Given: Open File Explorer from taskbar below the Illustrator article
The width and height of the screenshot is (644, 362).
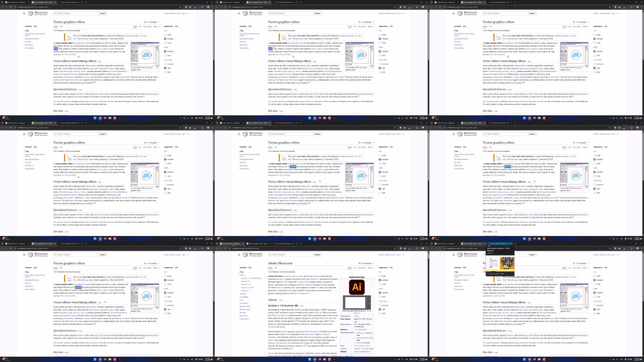Looking at the screenshot, I should coord(325,359).
